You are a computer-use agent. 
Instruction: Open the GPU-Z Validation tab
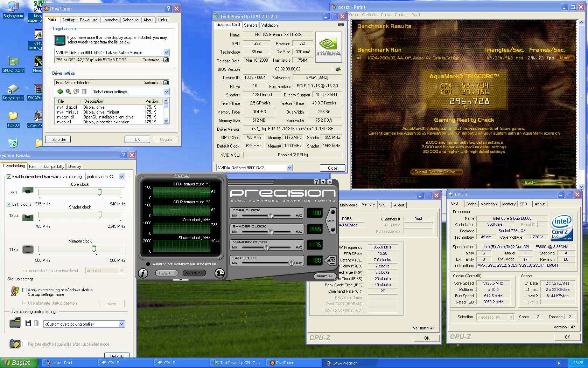point(269,25)
